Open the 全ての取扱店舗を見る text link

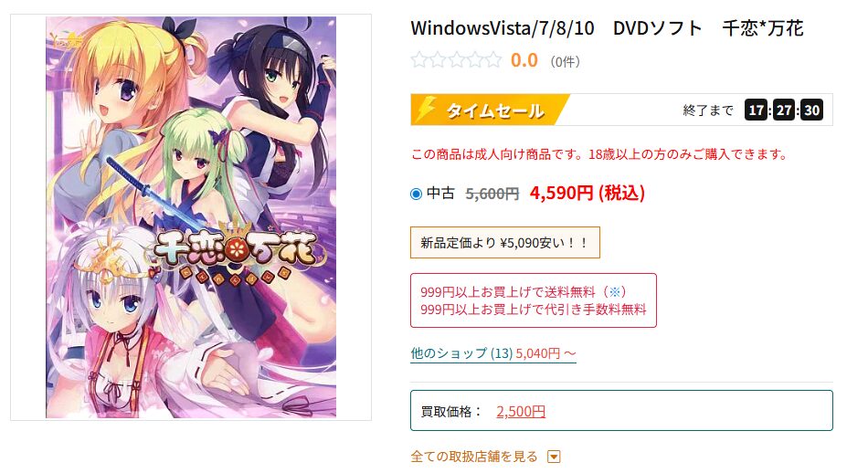click(474, 457)
